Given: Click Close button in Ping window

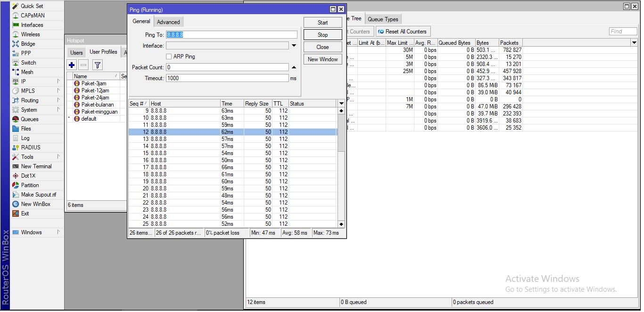Looking at the screenshot, I should pos(322,47).
